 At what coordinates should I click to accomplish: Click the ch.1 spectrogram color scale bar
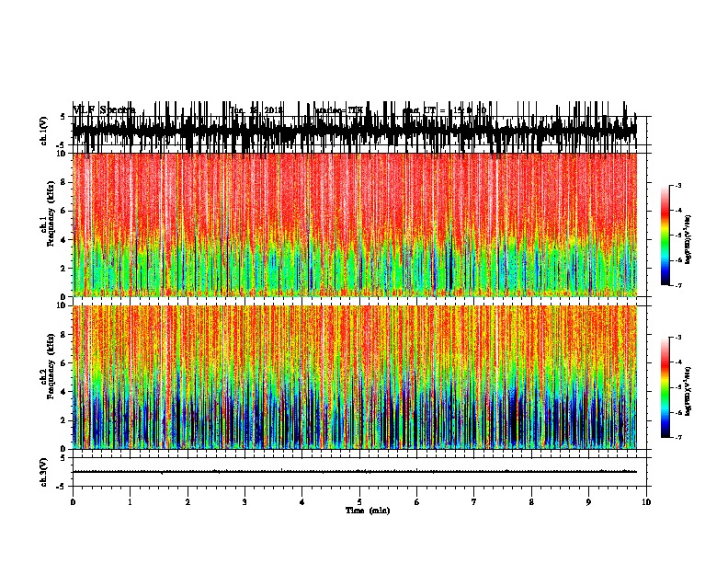pyautogui.click(x=665, y=236)
